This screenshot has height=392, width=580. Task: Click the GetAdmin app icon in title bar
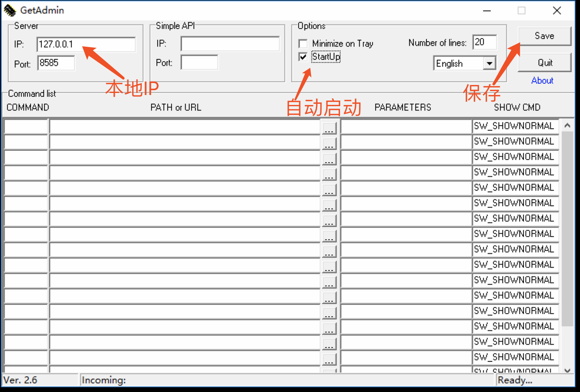pyautogui.click(x=10, y=10)
